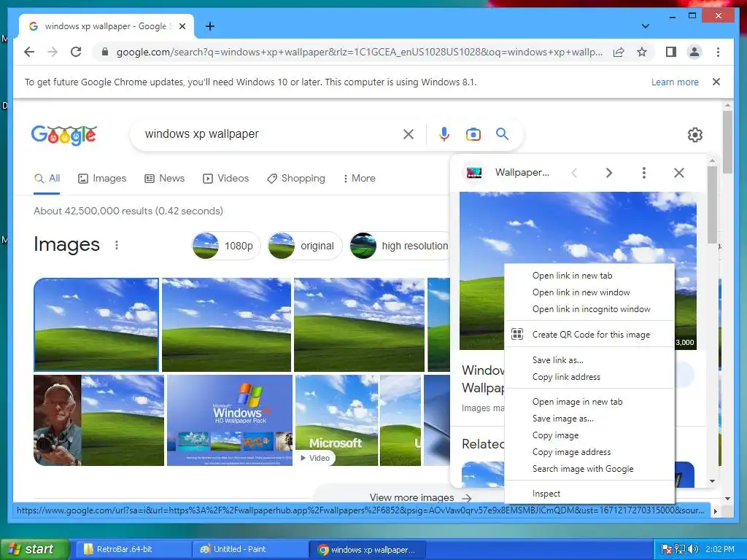The height and width of the screenshot is (560, 747).
Task: Open Google quick settings gear
Action: [x=695, y=135]
